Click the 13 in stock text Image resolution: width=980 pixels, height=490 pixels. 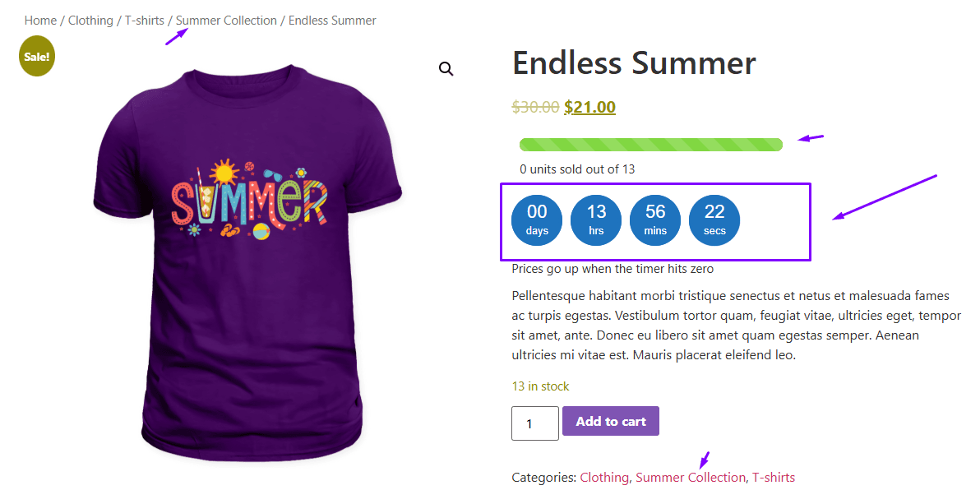coord(540,386)
